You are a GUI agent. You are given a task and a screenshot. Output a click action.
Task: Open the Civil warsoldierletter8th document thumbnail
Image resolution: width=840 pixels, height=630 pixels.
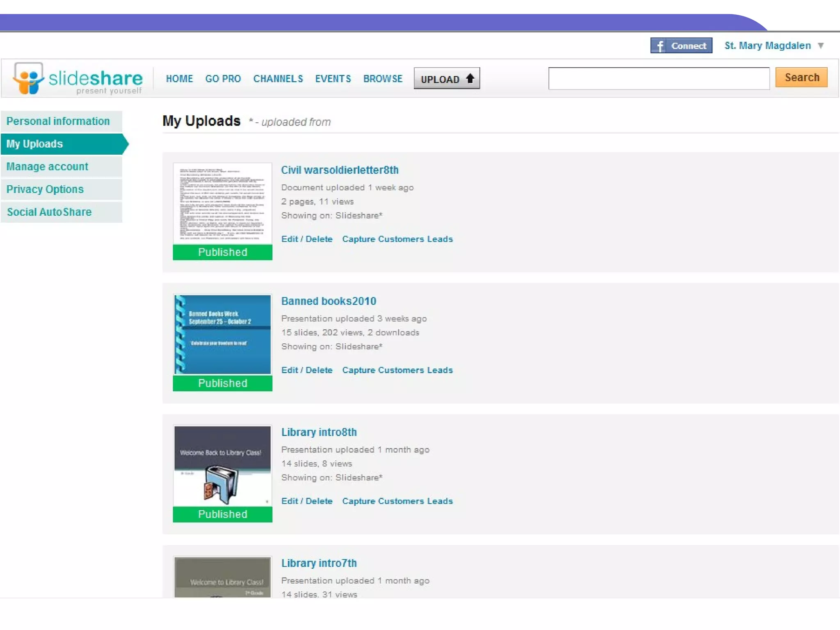click(222, 204)
